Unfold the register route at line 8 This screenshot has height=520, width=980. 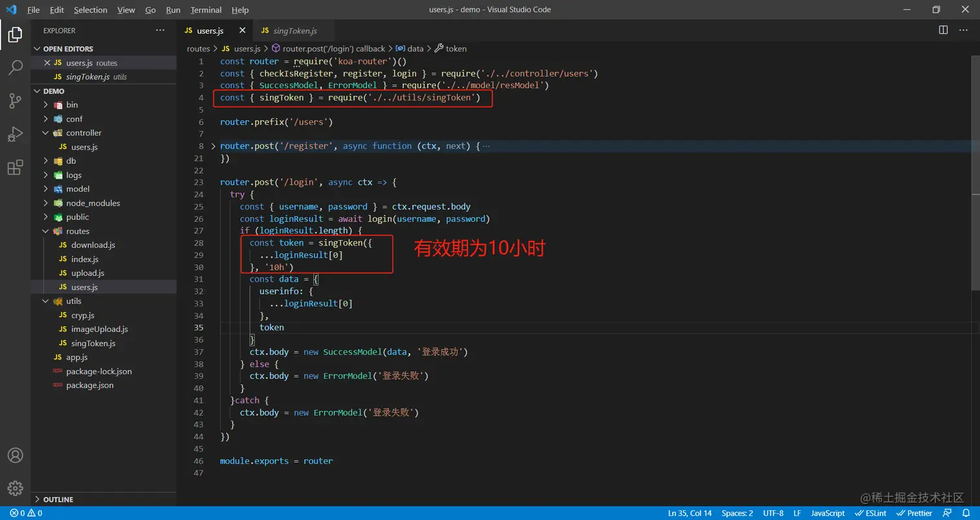pyautogui.click(x=214, y=146)
